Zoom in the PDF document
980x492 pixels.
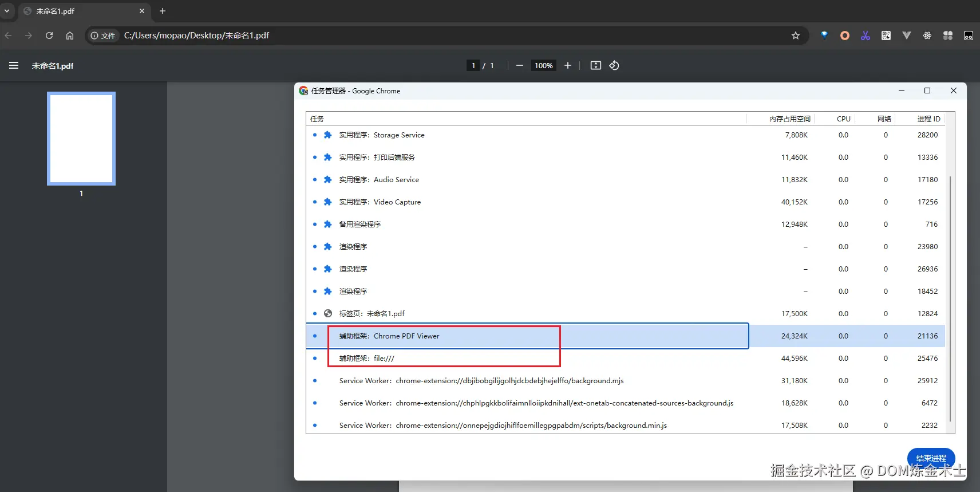[x=568, y=65]
